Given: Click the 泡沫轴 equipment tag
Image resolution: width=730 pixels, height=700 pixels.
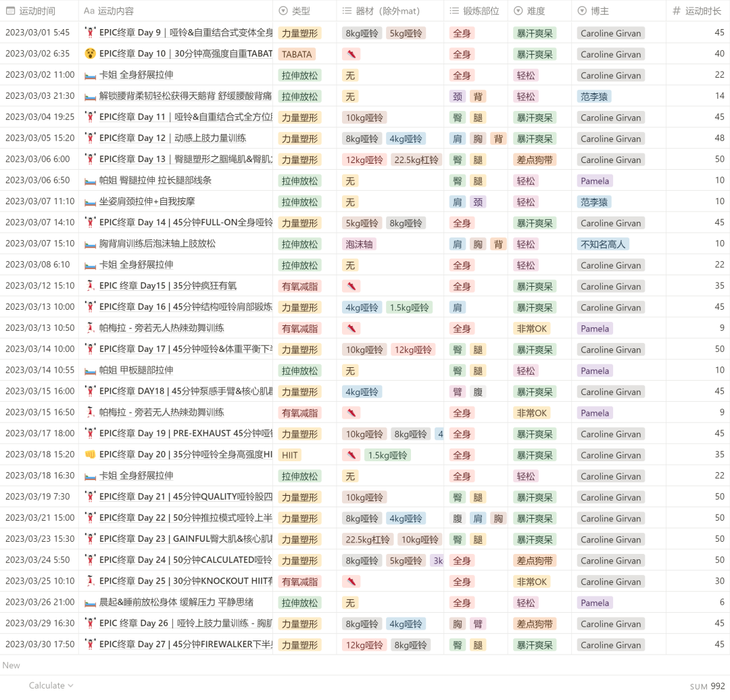Looking at the screenshot, I should tap(359, 244).
